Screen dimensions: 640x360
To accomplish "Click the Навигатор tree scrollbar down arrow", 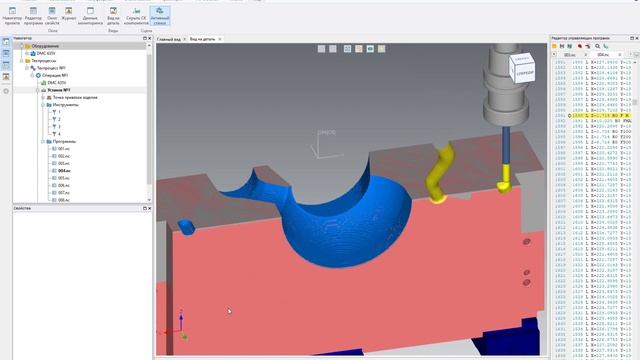I will (149, 200).
